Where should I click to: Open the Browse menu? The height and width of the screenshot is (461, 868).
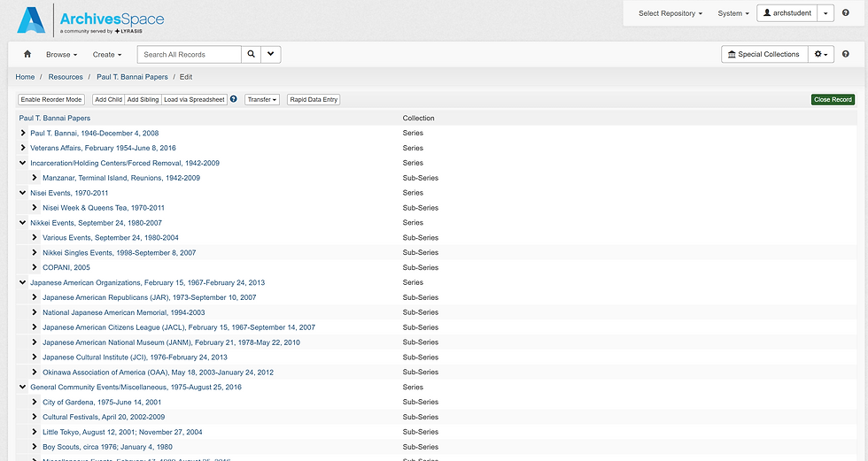pyautogui.click(x=61, y=54)
